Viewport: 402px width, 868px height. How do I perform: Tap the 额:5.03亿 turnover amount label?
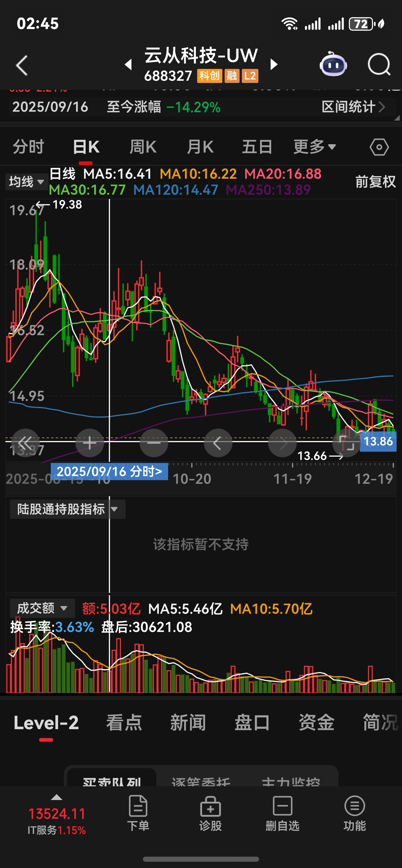click(111, 609)
